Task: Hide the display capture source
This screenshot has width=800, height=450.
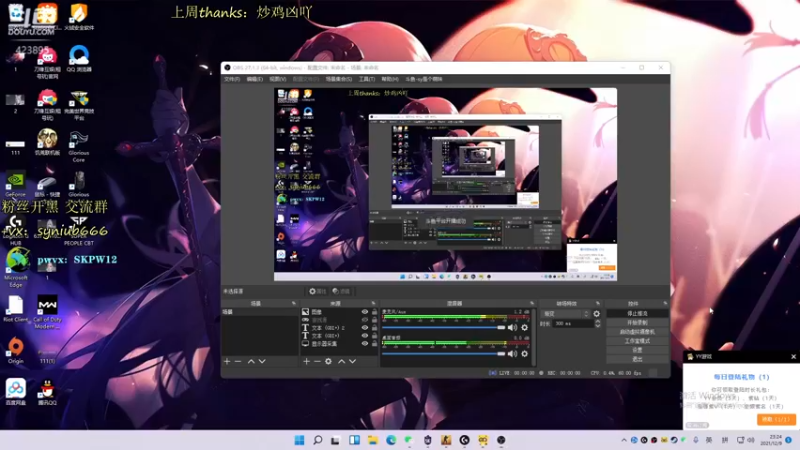Action: (365, 344)
